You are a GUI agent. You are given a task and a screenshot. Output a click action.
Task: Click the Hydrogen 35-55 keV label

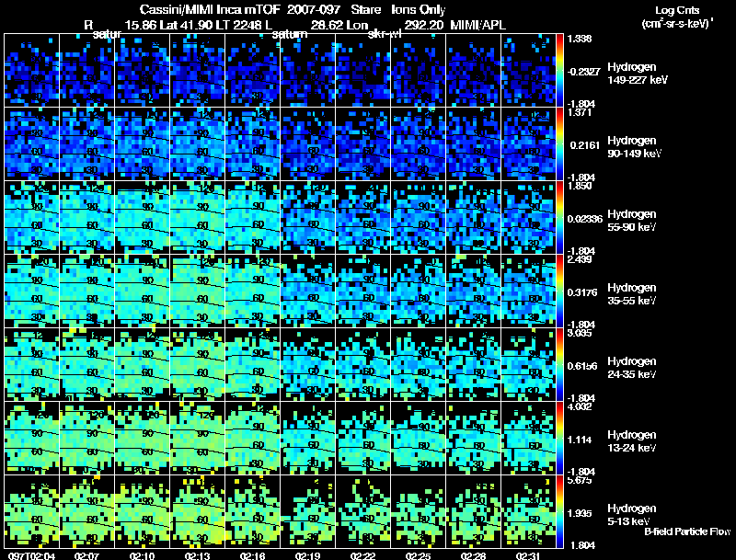click(x=632, y=294)
